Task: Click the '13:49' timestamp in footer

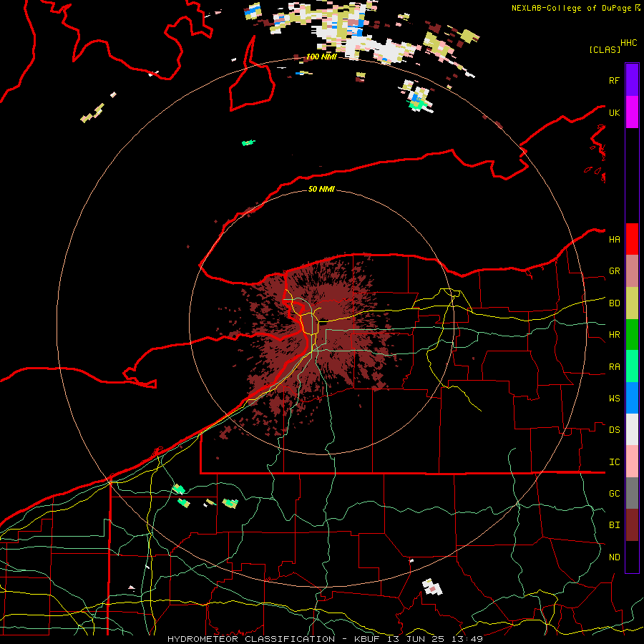Action: (x=466, y=639)
